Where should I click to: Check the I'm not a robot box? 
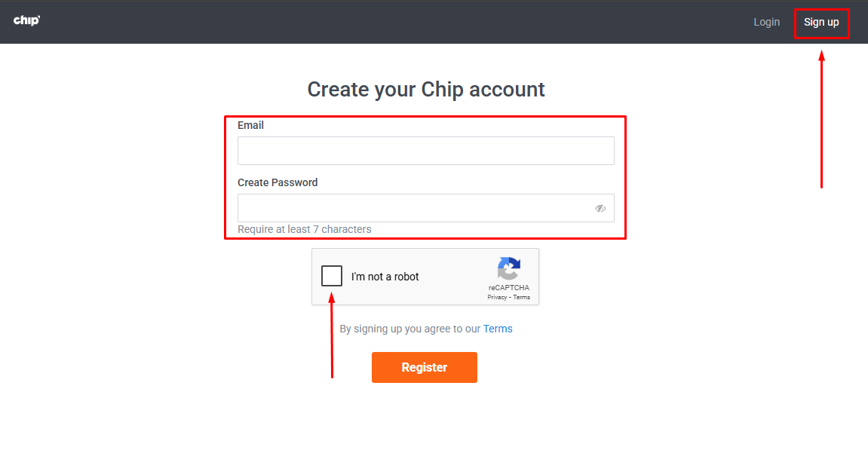332,275
